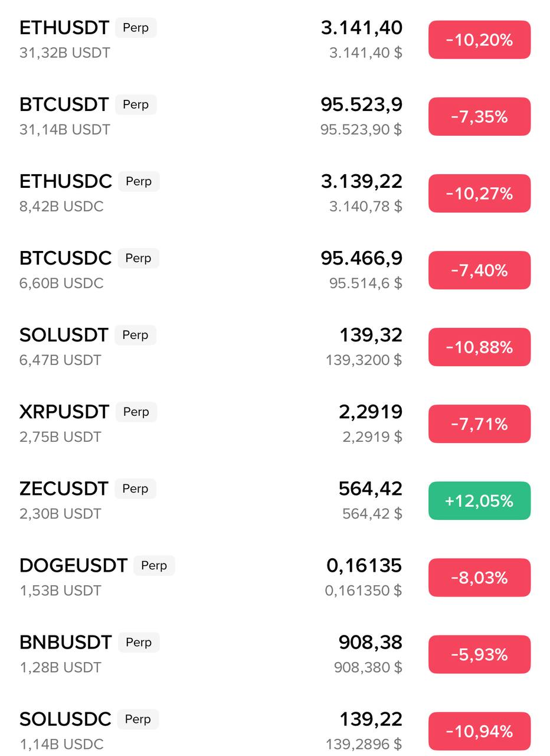Tap the 3.139,22 ETHUSDC price
This screenshot has height=756, width=550.
pyautogui.click(x=361, y=181)
